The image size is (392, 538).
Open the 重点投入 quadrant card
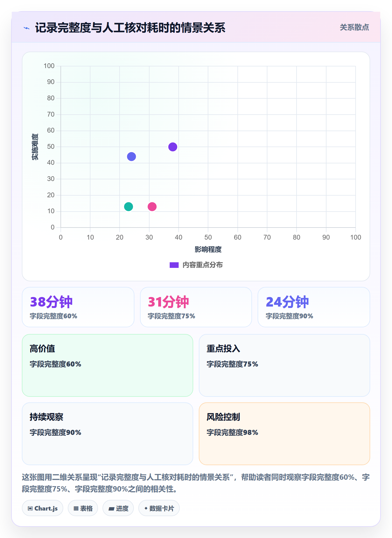click(x=284, y=365)
